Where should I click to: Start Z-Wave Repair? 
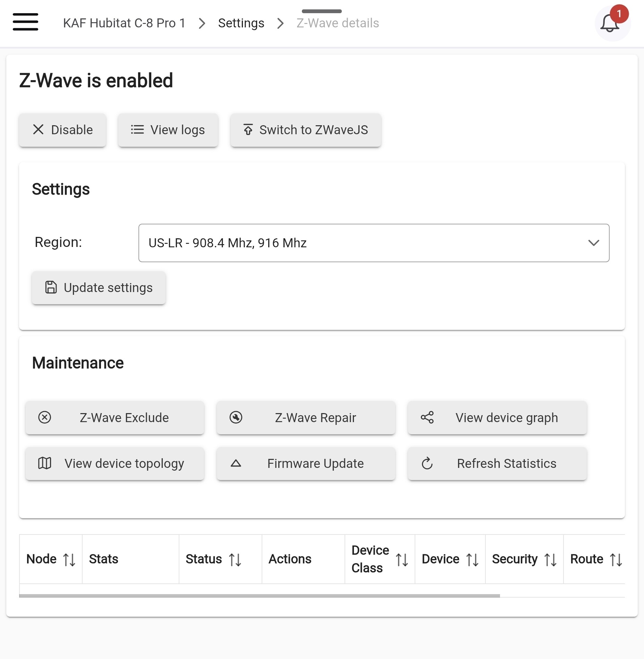(x=306, y=418)
